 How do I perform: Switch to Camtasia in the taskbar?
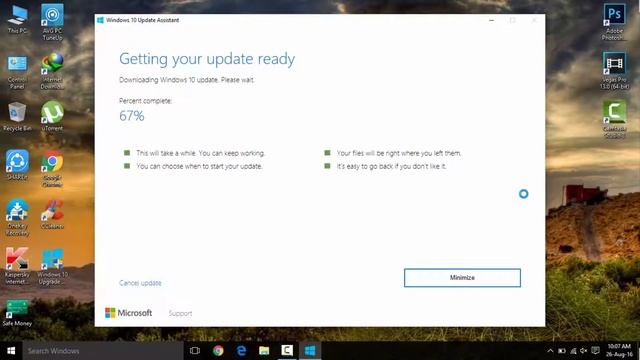point(287,351)
